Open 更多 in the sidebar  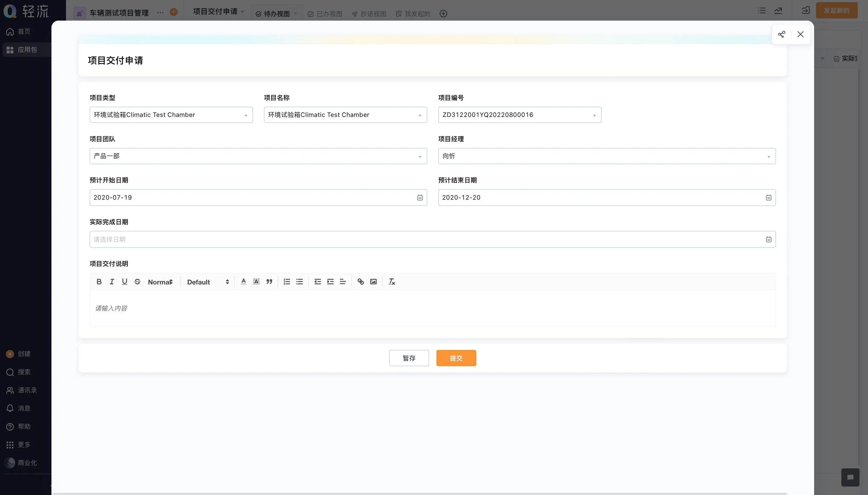(x=18, y=444)
